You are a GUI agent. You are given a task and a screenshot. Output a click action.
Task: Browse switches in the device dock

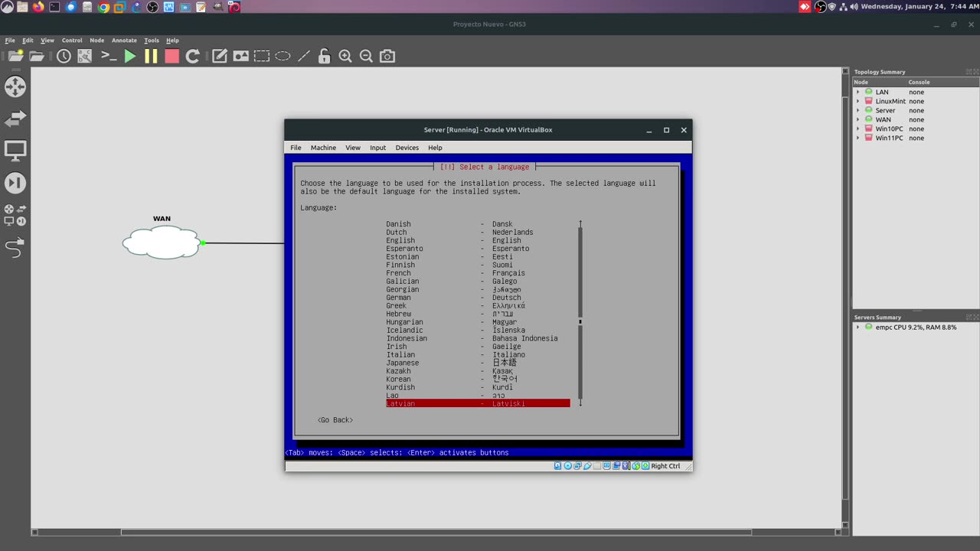pyautogui.click(x=15, y=119)
